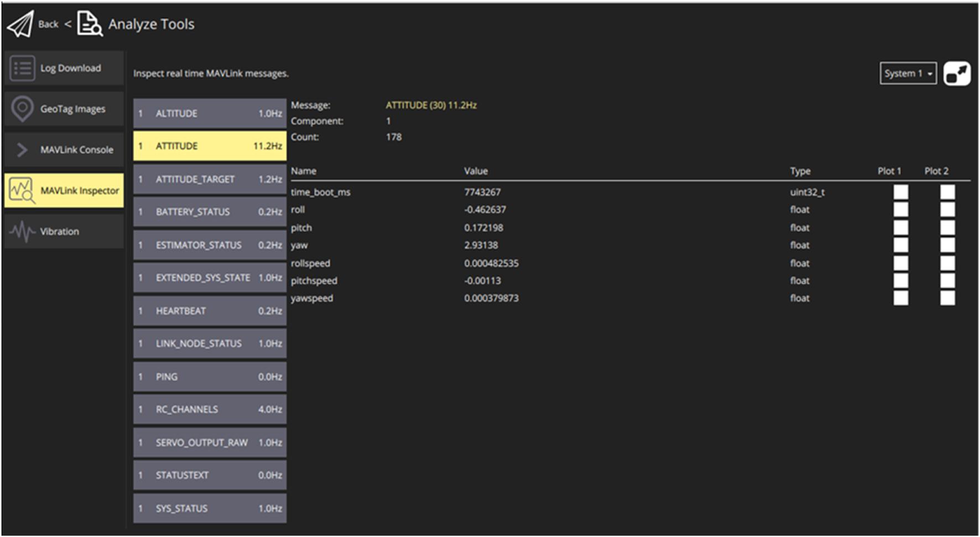Image resolution: width=980 pixels, height=537 pixels.
Task: Go back using the Back label
Action: [x=48, y=24]
